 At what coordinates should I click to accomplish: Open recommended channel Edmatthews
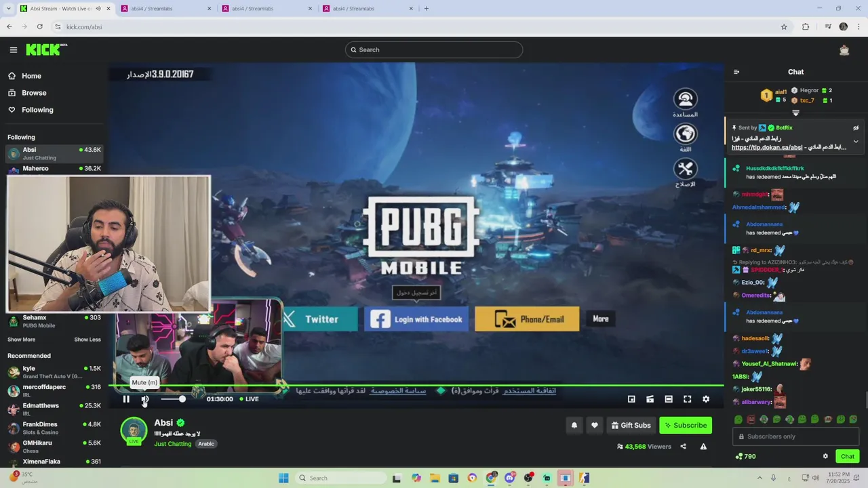[x=54, y=409]
